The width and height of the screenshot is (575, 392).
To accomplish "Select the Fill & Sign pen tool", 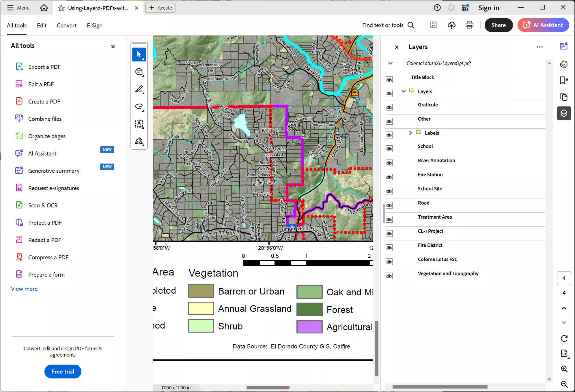I will click(x=139, y=141).
